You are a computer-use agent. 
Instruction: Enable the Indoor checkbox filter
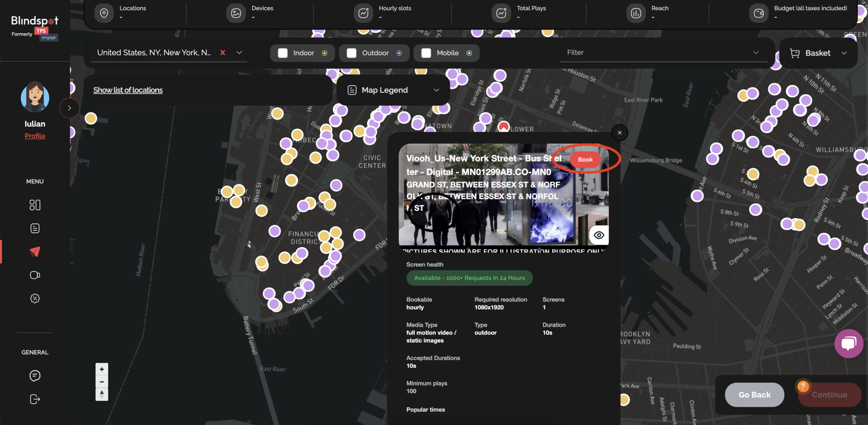pos(283,53)
